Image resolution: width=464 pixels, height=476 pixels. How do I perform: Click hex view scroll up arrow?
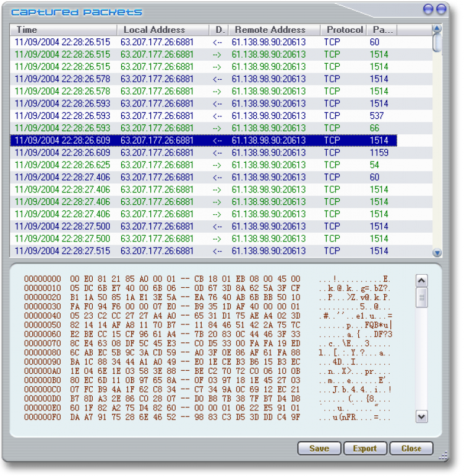coord(421,281)
